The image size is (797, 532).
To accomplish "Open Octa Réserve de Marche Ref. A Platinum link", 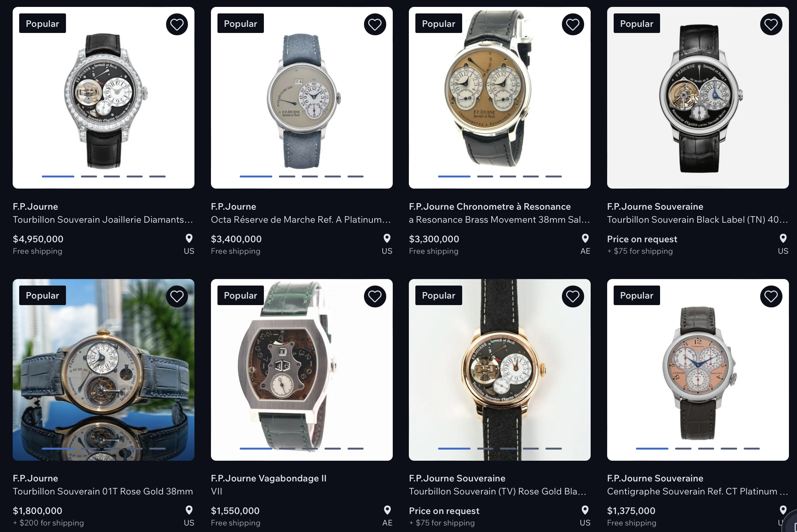I will (x=301, y=220).
